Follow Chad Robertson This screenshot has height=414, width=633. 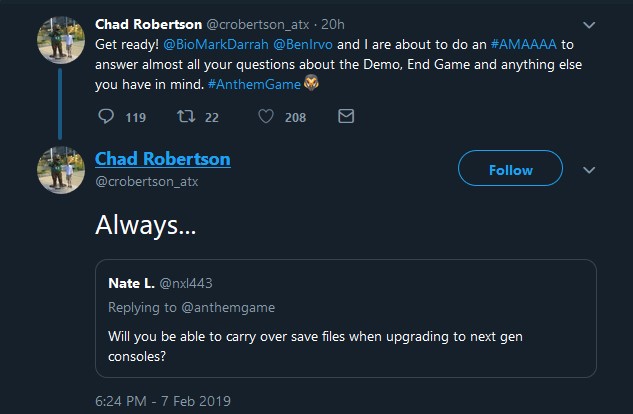click(x=510, y=170)
